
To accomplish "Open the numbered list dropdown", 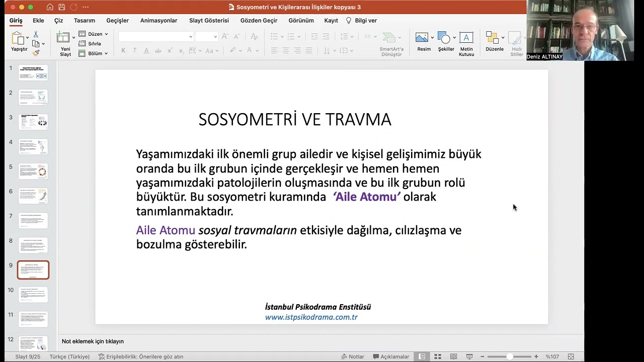I will (299, 36).
